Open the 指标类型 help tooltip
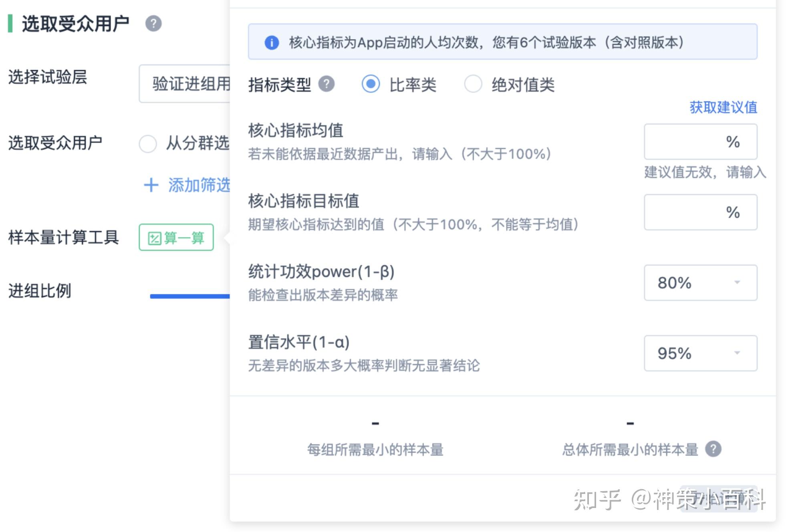Image resolution: width=786 pixels, height=532 pixels. coord(326,84)
